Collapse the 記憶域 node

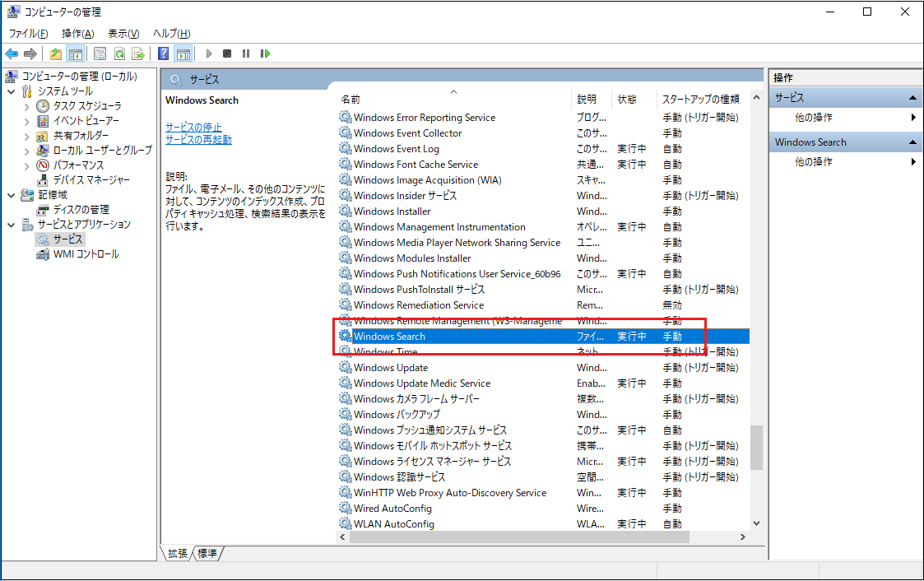[x=12, y=195]
